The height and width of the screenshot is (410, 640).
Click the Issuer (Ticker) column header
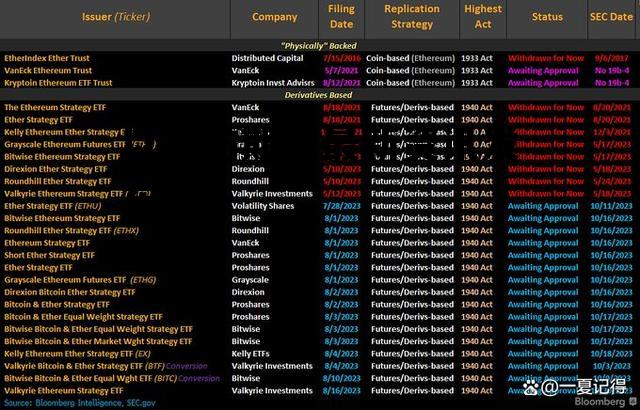pyautogui.click(x=116, y=17)
